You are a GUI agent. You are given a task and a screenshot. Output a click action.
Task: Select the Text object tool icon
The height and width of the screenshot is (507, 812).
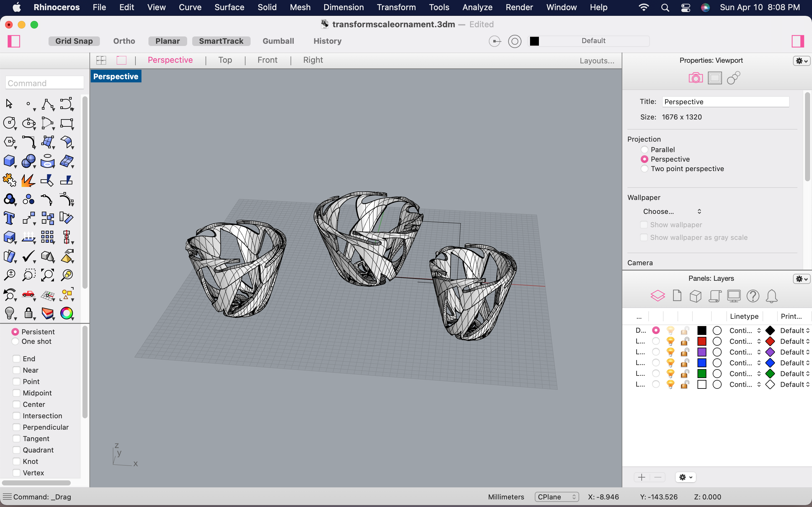9,218
